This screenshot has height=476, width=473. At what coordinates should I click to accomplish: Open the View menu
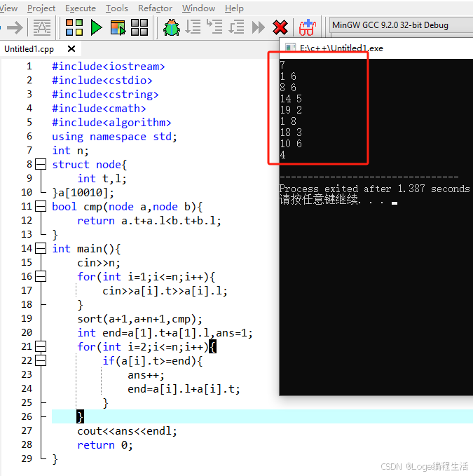[x=8, y=8]
